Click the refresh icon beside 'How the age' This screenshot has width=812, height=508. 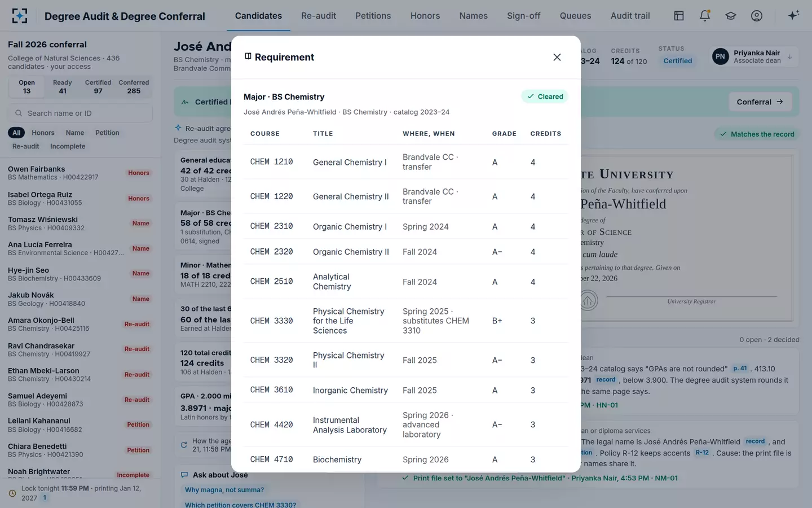click(184, 445)
